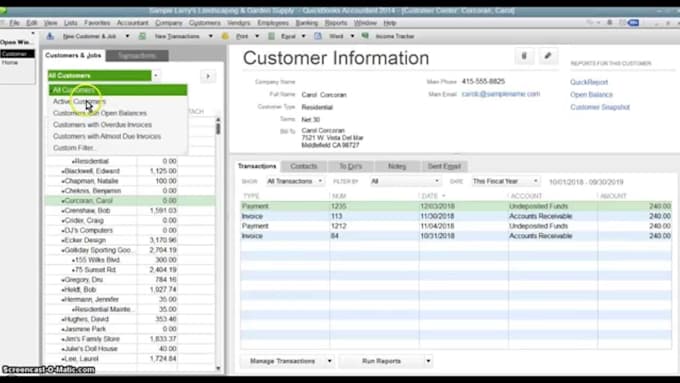Click the New Customer & Job icon

50,36
